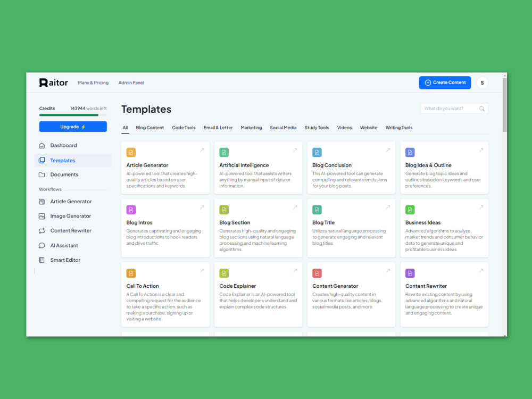532x399 pixels.
Task: Open Blog Intros card arrow icon
Action: (202, 207)
